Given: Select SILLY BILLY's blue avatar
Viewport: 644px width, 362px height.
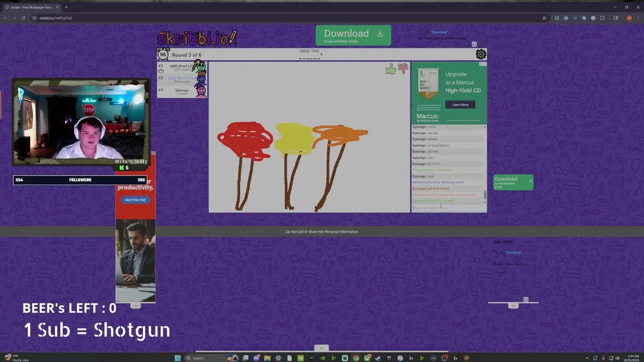Looking at the screenshot, I should pos(201,78).
